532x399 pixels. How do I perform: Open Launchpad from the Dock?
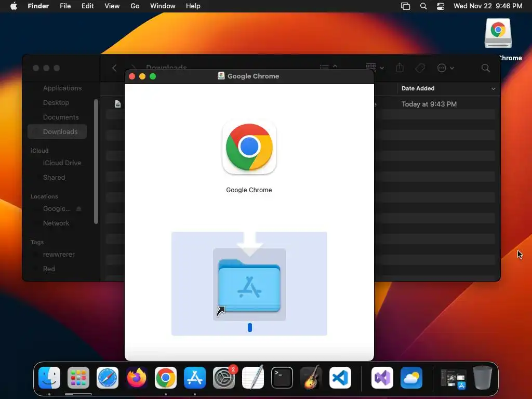pos(78,378)
